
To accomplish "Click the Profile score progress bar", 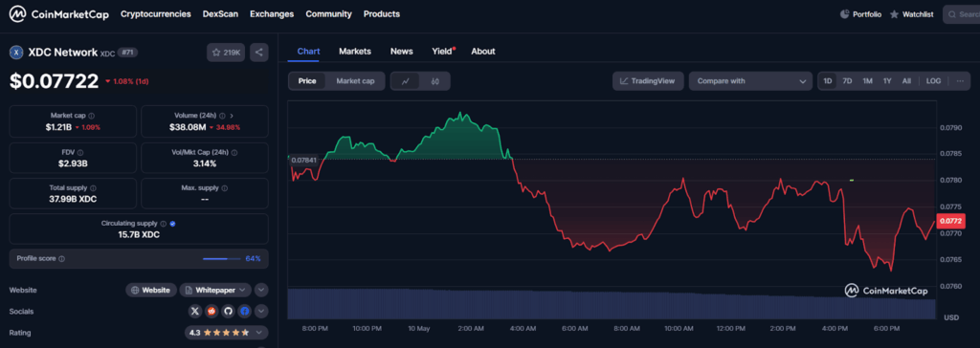I will point(221,259).
